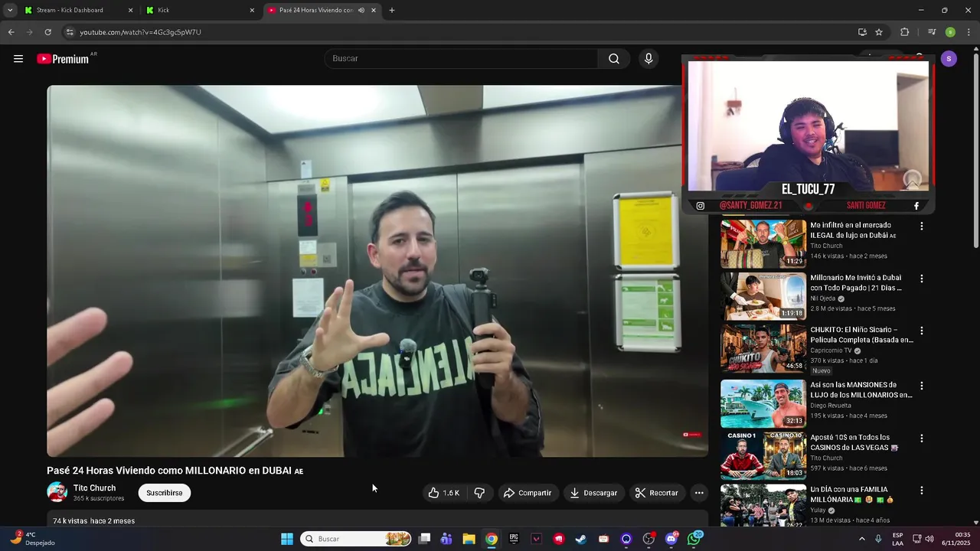
Task: Open Steam from the taskbar
Action: click(581, 539)
